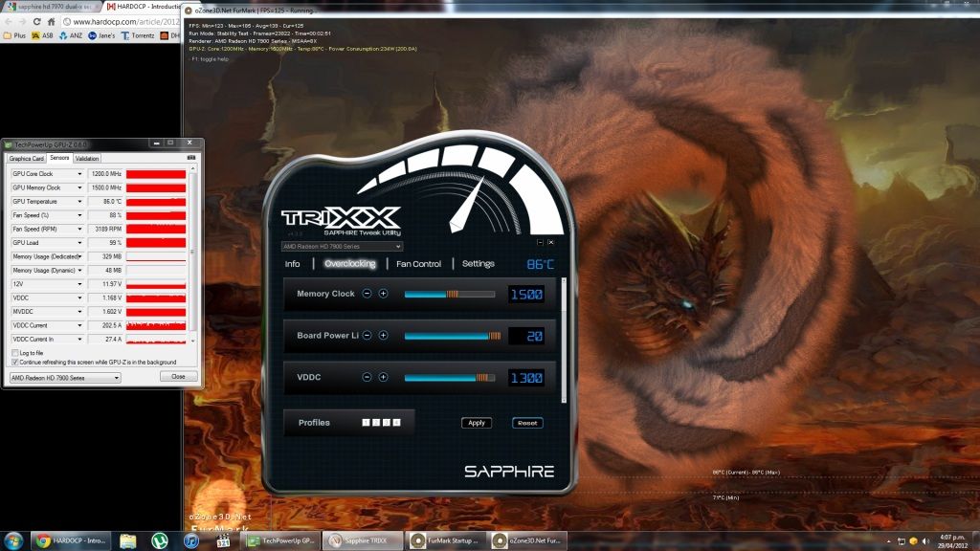The height and width of the screenshot is (551, 980).
Task: Click Chrome back arrow
Action: click(8, 22)
